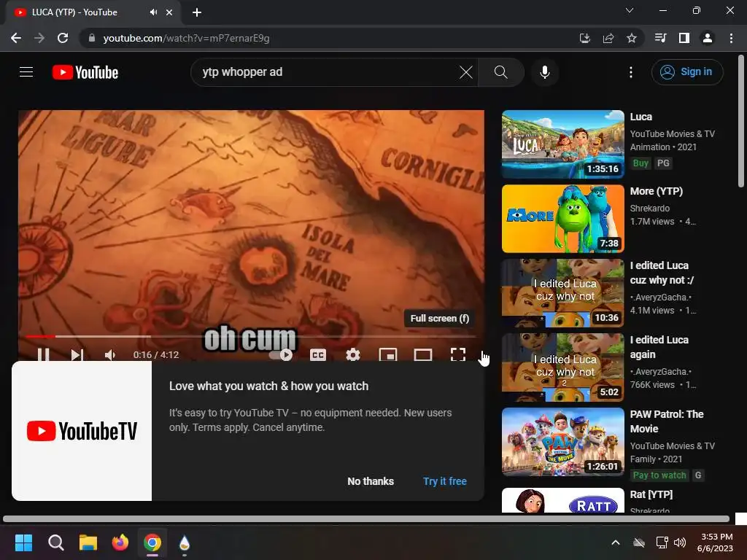Open the tab search chevron
Image resolution: width=747 pixels, height=560 pixels.
pos(630,10)
